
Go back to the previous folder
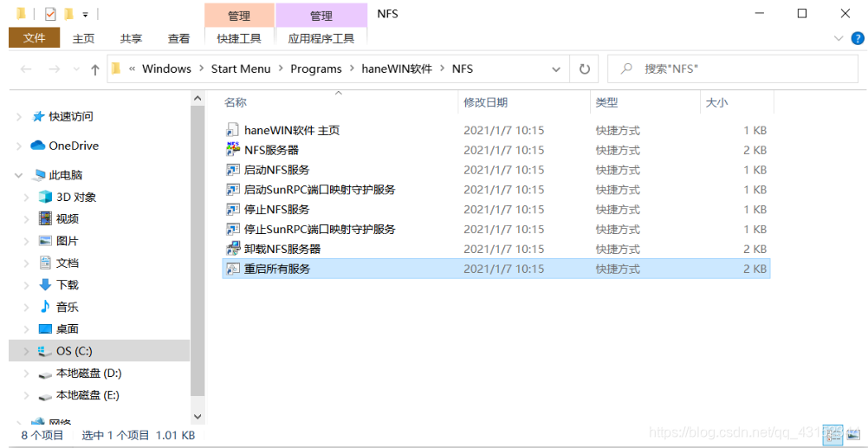point(26,69)
